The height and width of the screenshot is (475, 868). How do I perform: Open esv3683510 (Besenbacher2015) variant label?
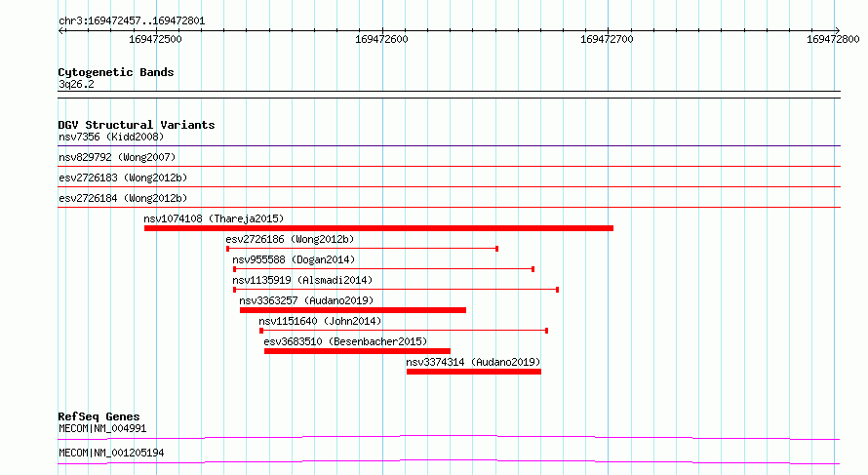point(345,341)
